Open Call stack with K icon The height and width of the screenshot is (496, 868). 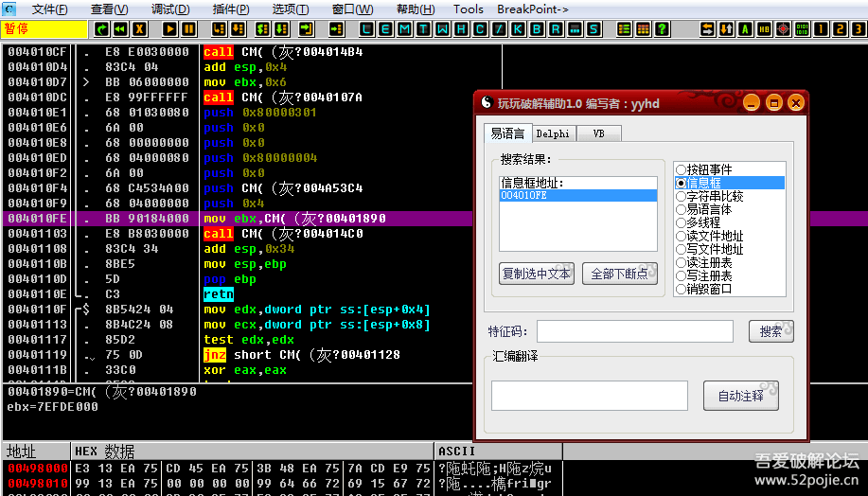[x=518, y=28]
